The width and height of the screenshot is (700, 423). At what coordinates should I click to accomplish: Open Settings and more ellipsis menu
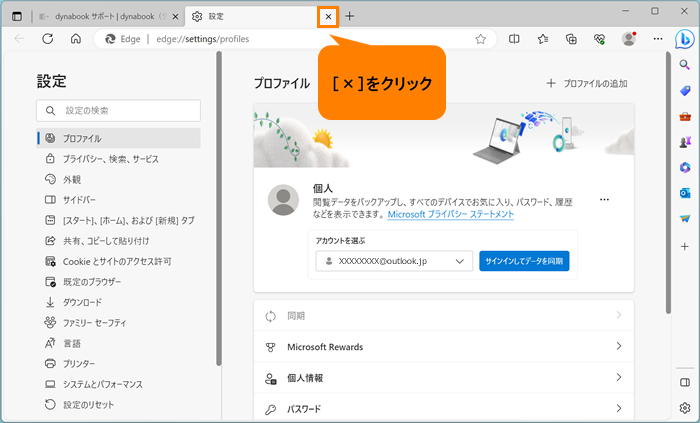coord(658,39)
